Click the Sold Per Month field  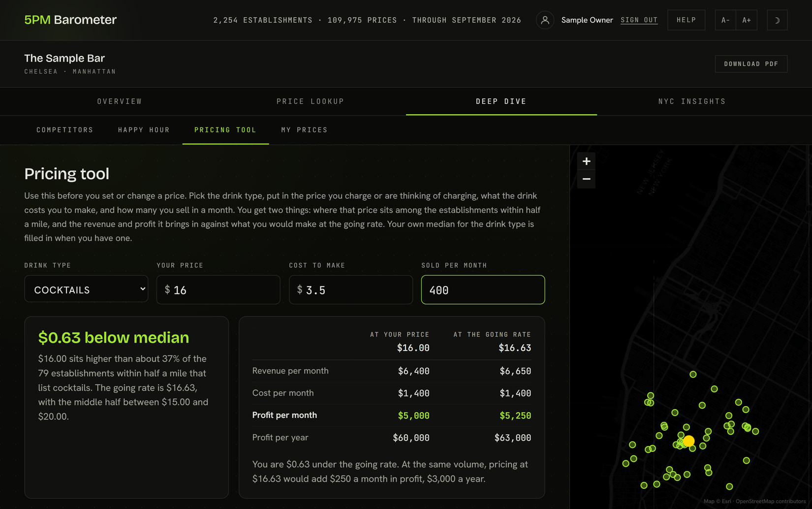(x=483, y=289)
